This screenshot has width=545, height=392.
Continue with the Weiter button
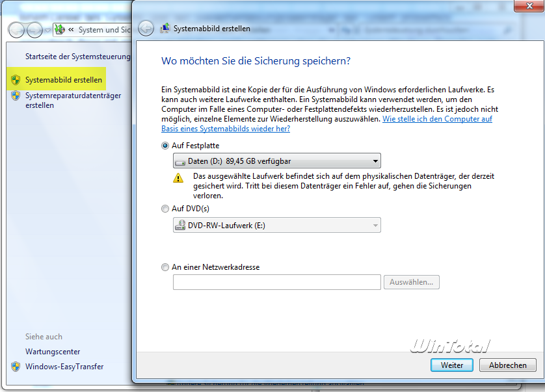[452, 365]
